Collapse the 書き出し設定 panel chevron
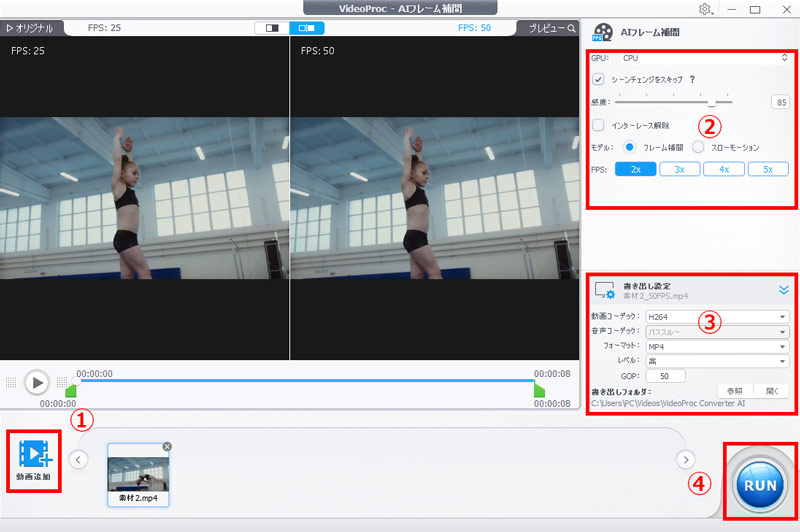Screen dimensions: 800x532 coord(784,290)
